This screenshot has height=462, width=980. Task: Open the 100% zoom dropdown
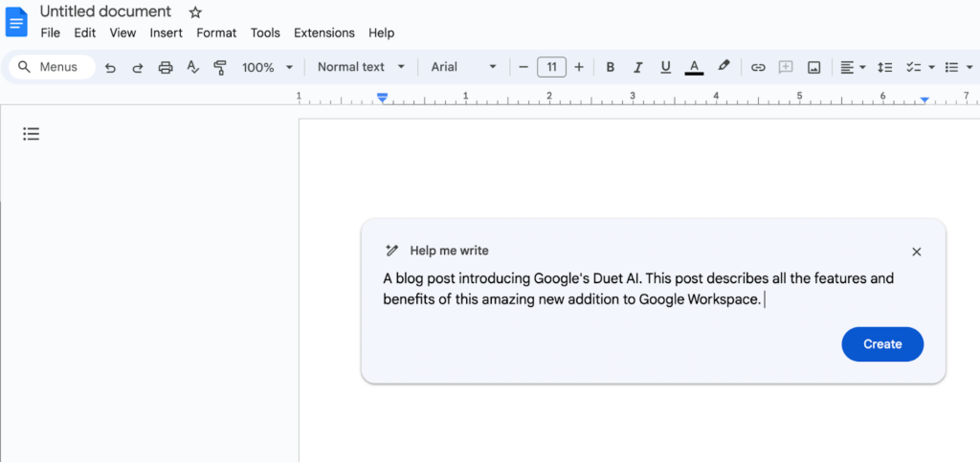[x=268, y=67]
